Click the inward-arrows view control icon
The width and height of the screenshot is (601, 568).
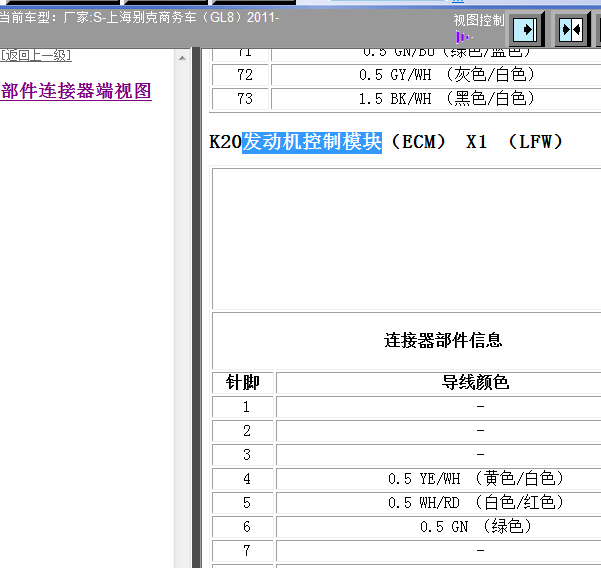pos(571,30)
